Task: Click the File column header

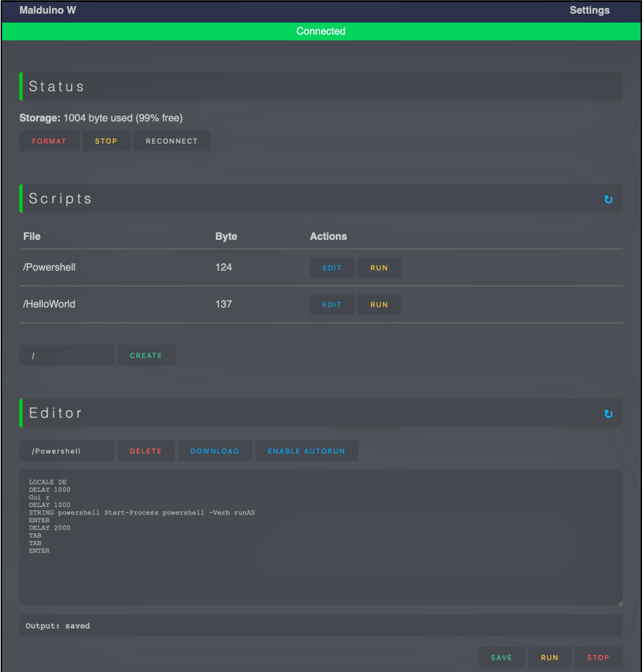Action: click(x=31, y=236)
